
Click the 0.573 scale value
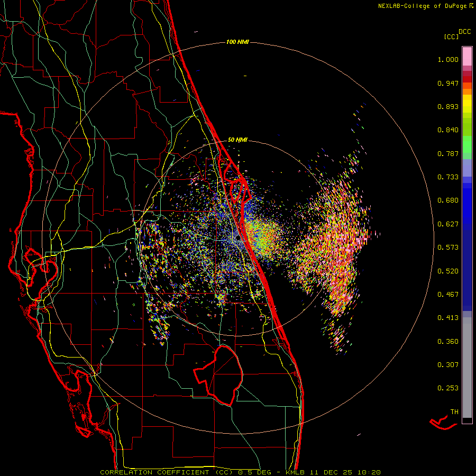448,248
